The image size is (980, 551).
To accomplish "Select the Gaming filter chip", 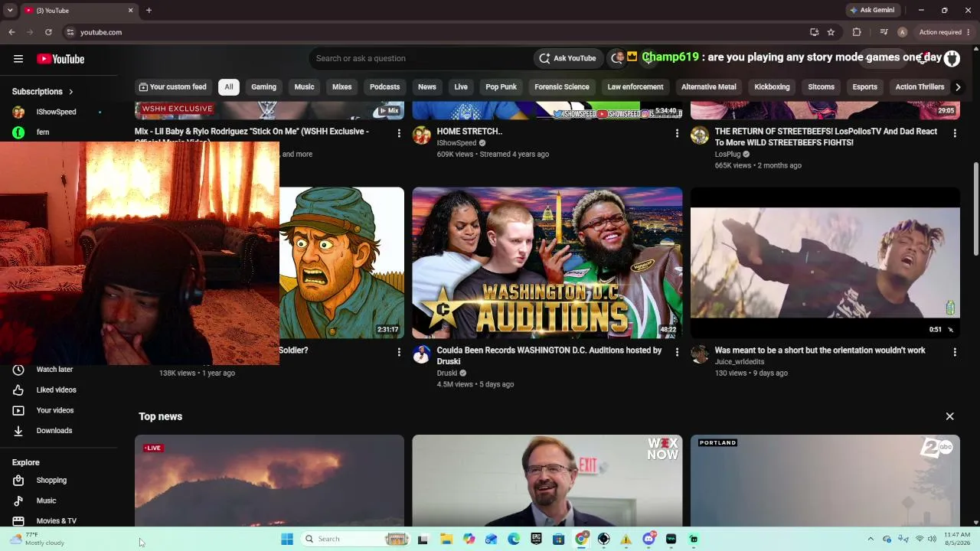I will (263, 87).
